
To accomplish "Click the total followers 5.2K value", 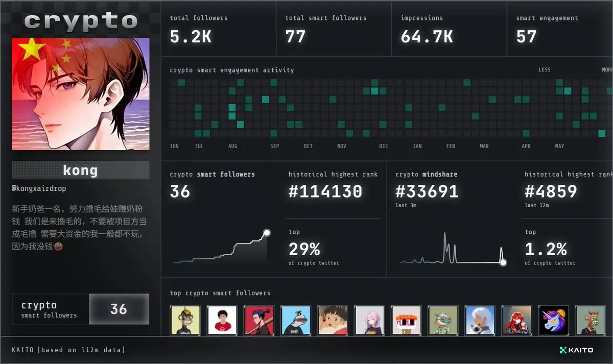I will (x=191, y=37).
